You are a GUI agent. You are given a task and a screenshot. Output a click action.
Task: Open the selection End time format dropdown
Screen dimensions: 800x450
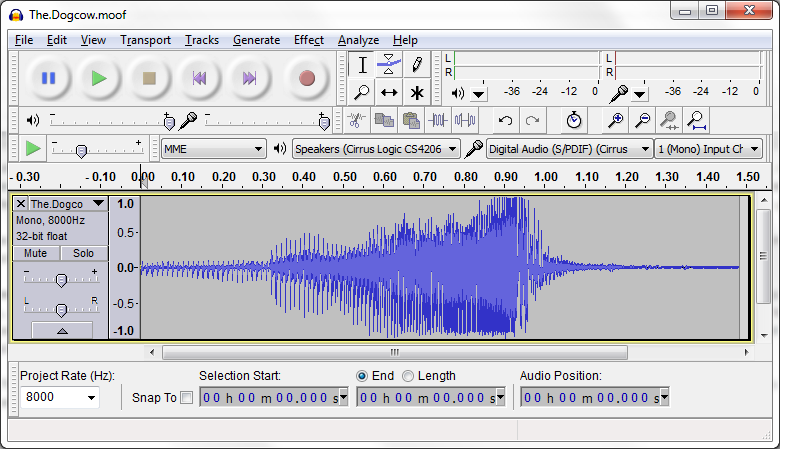[500, 397]
